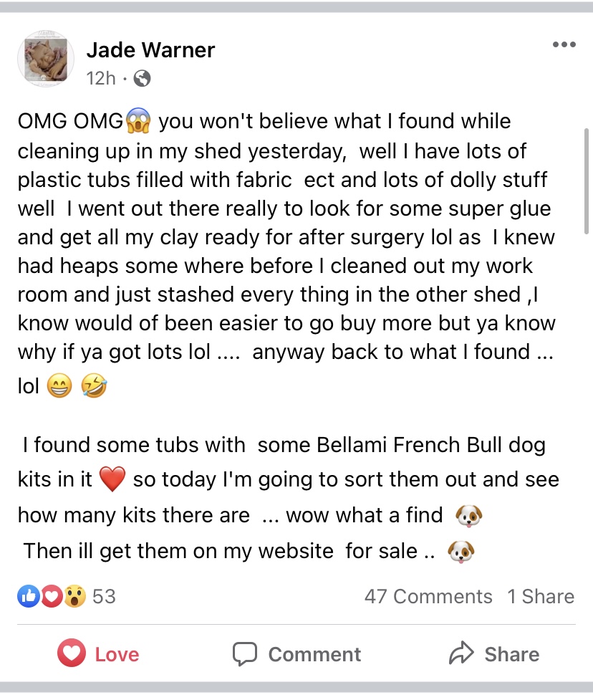
Task: Open Jade Warner's profile name link
Action: [150, 49]
